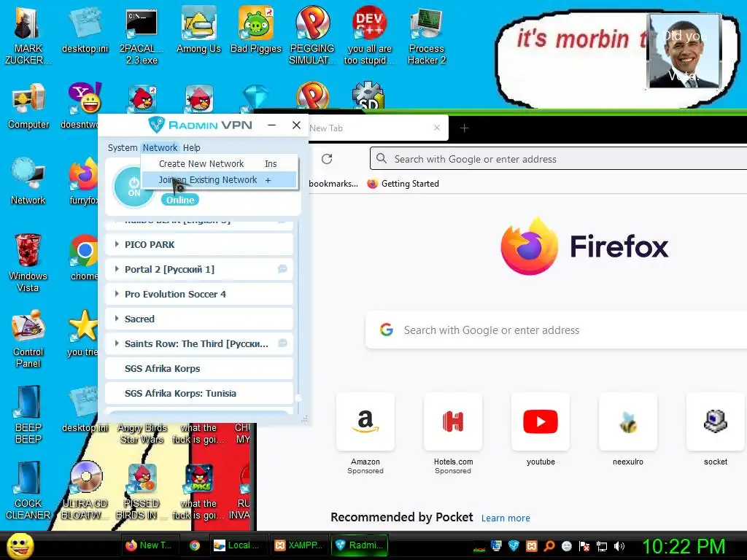The width and height of the screenshot is (747, 560).
Task: Choose Join an Existing Network entry
Action: tap(219, 180)
